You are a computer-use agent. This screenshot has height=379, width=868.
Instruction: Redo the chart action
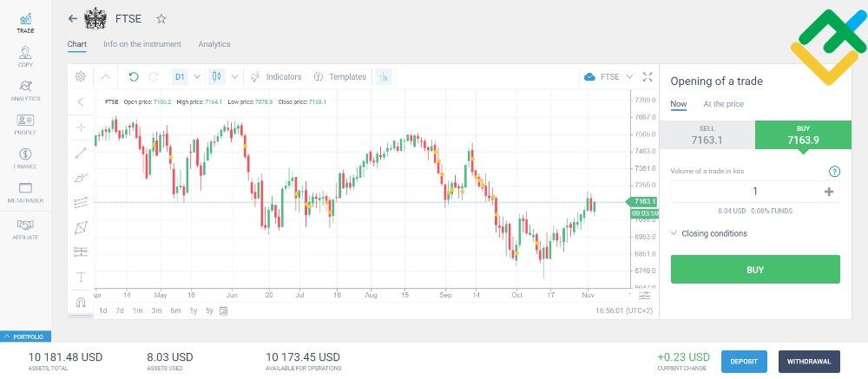[154, 77]
